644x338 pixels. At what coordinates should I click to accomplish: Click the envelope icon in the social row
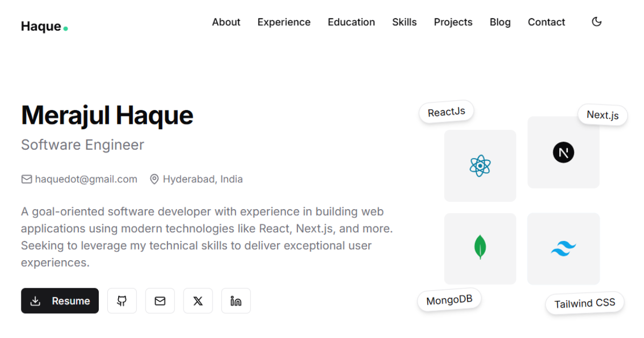[160, 301]
